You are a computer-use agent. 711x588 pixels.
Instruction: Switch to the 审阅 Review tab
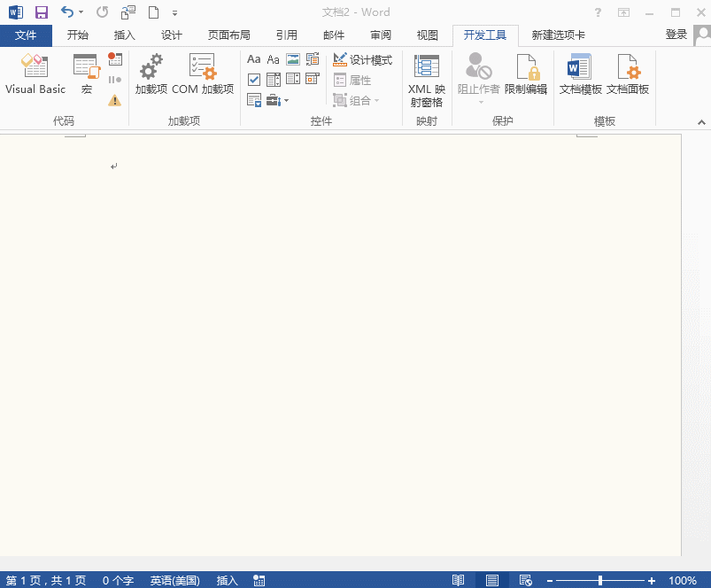pyautogui.click(x=381, y=35)
